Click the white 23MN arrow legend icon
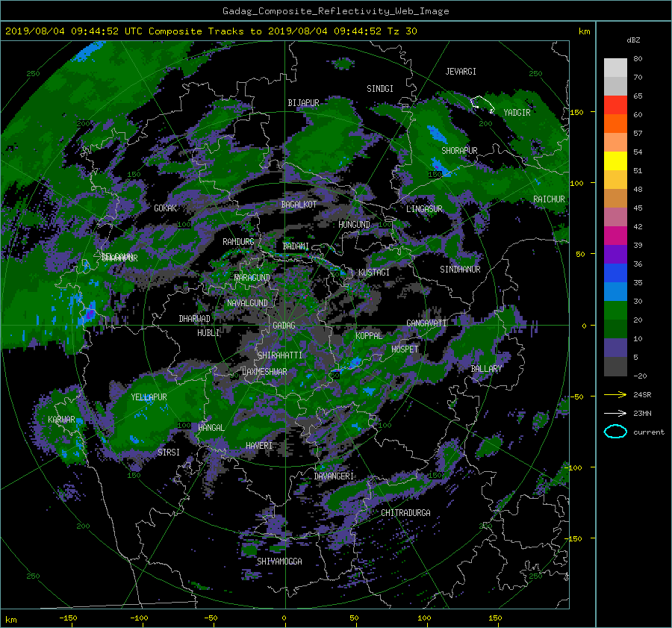The width and height of the screenshot is (672, 628). coord(615,413)
